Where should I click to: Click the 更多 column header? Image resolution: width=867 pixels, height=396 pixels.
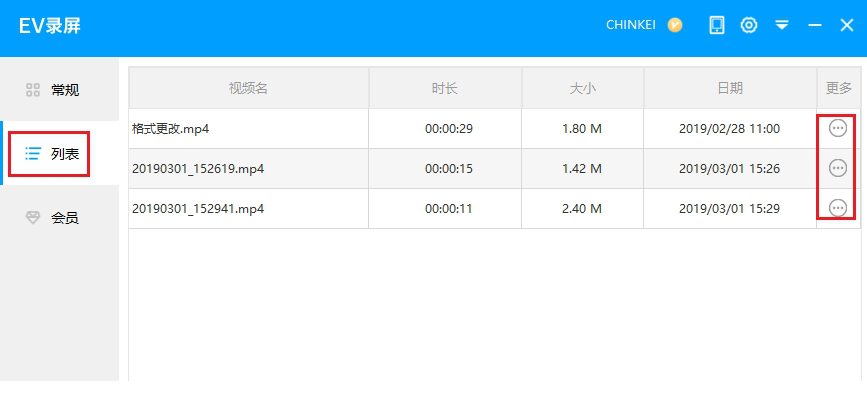839,88
